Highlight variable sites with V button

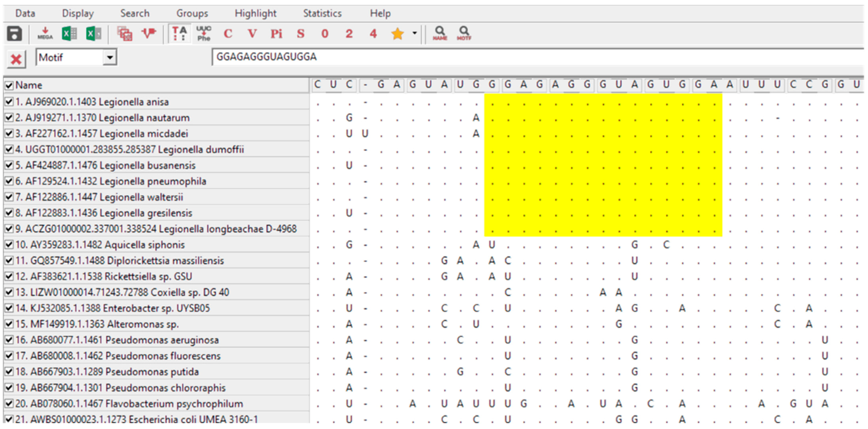point(252,34)
